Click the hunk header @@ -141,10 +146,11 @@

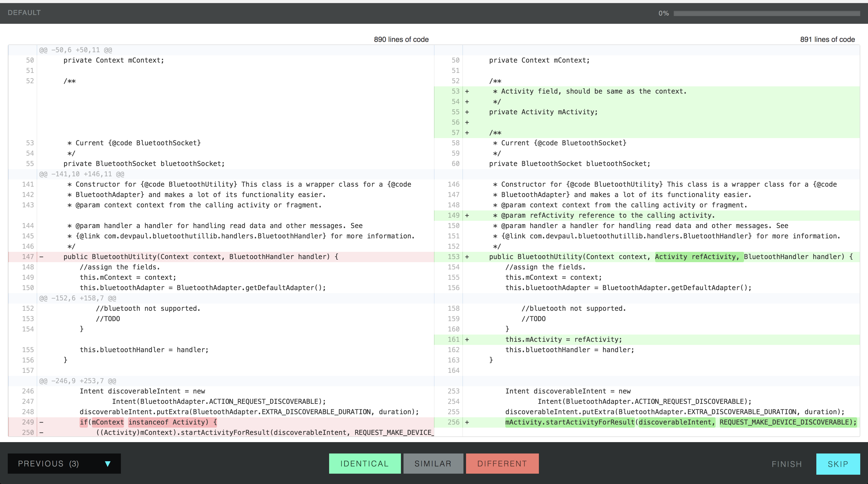click(x=82, y=174)
